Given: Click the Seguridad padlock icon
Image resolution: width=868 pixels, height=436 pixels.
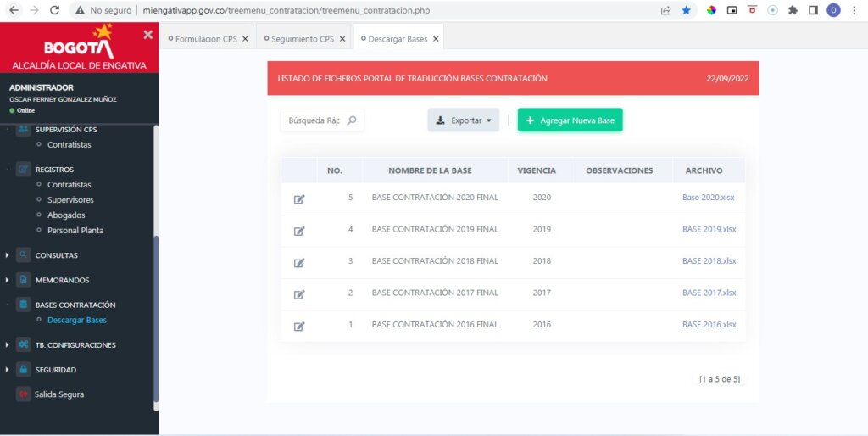Looking at the screenshot, I should click(23, 369).
